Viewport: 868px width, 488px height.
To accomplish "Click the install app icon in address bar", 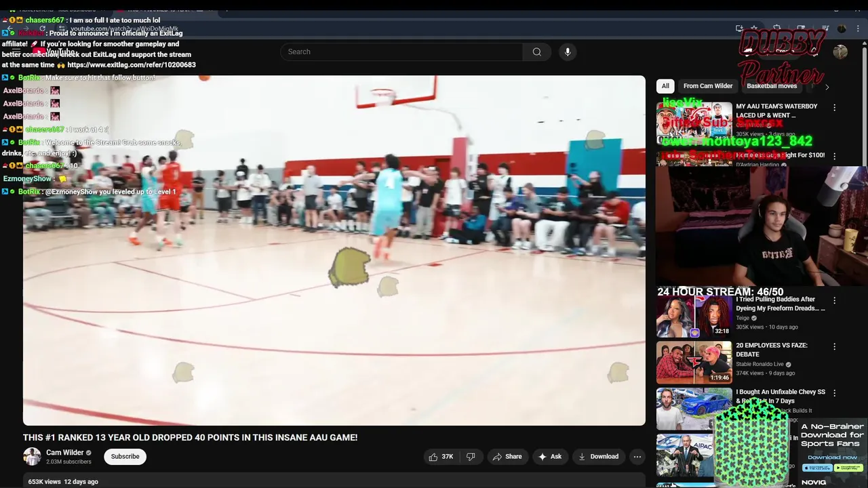I will coord(739,28).
